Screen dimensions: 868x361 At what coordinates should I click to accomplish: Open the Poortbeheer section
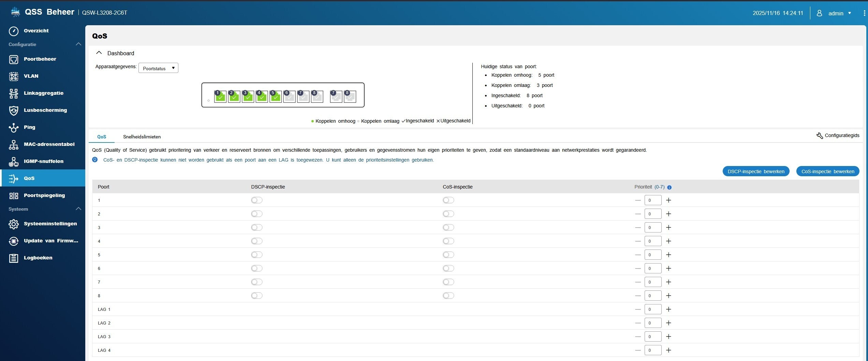(x=40, y=59)
